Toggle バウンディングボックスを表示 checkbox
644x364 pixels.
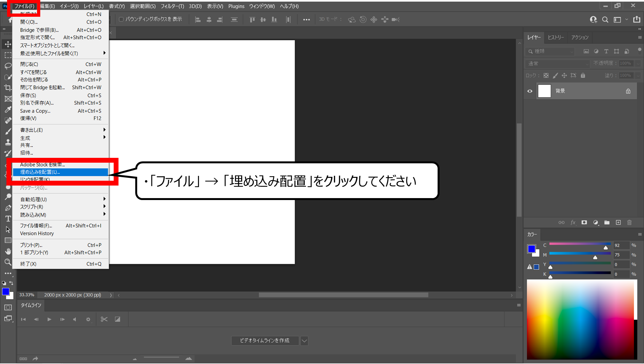click(121, 19)
